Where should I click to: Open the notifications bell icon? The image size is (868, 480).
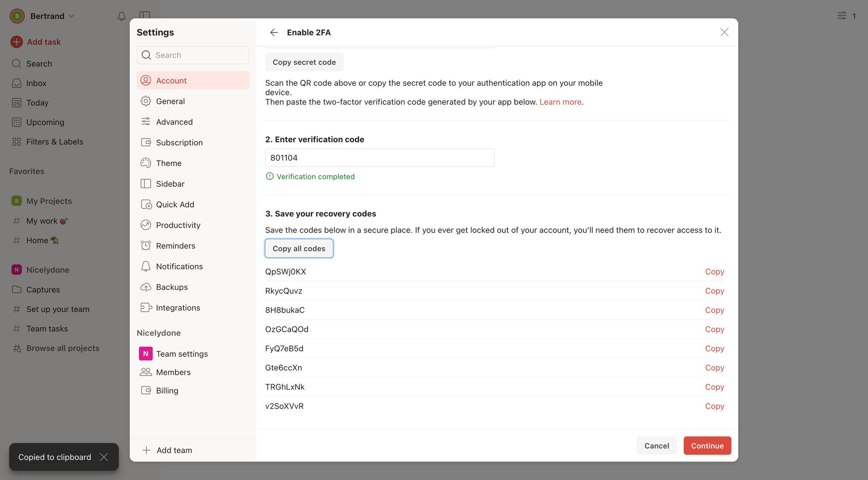pos(122,16)
